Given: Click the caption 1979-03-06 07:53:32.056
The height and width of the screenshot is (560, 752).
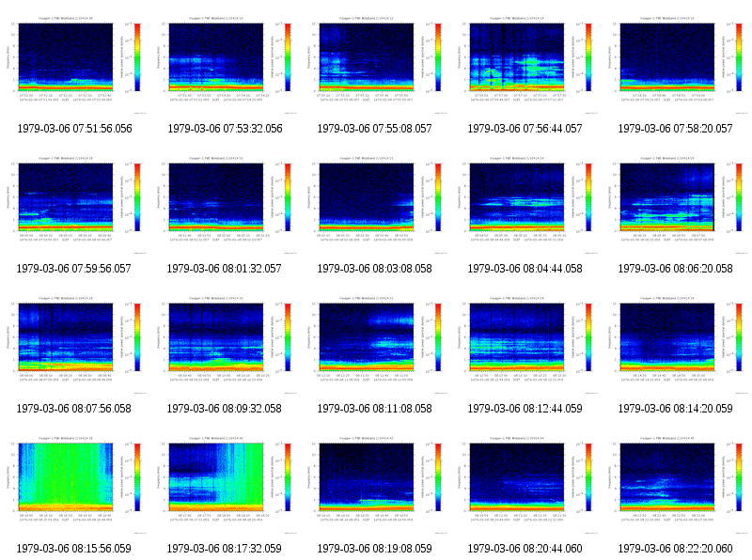Looking at the screenshot, I should pos(225,129).
